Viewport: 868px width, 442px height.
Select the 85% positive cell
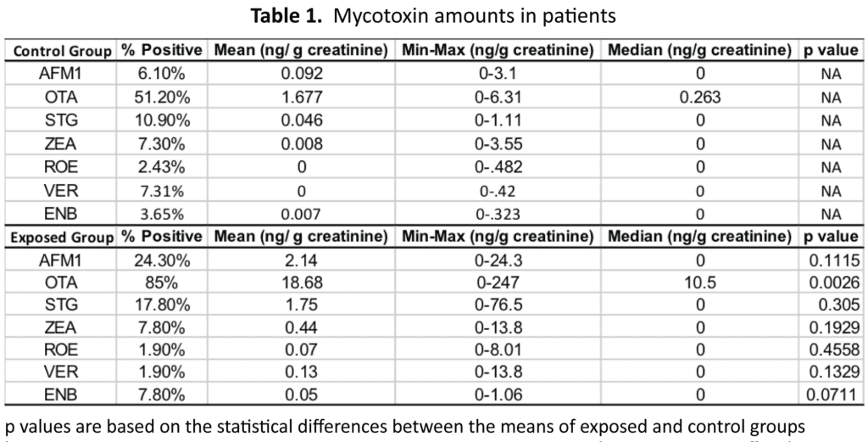(162, 283)
